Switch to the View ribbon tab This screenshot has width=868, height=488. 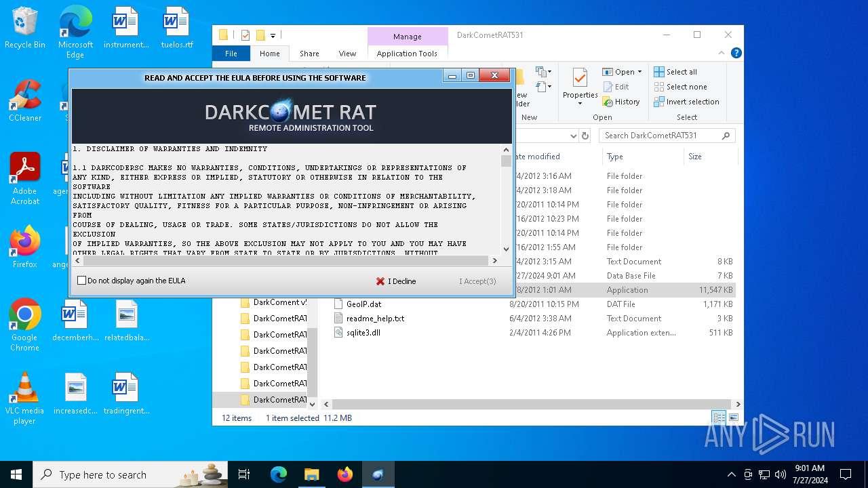347,54
